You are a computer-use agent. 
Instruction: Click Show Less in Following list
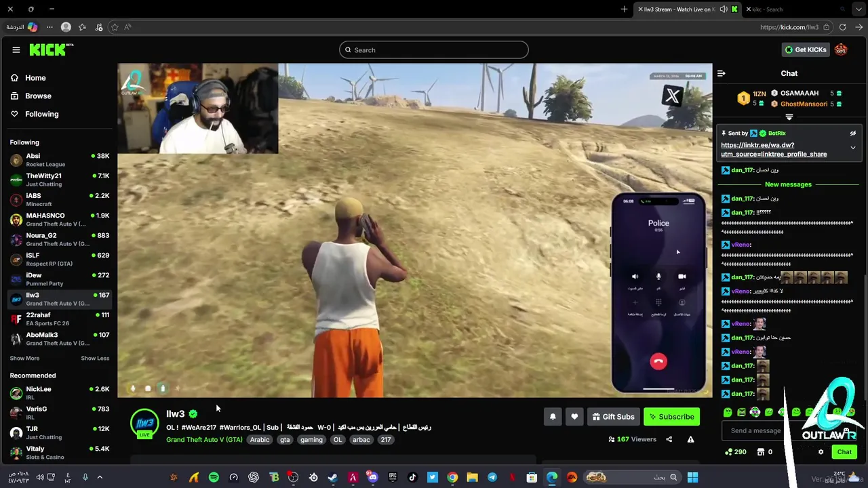tap(95, 358)
